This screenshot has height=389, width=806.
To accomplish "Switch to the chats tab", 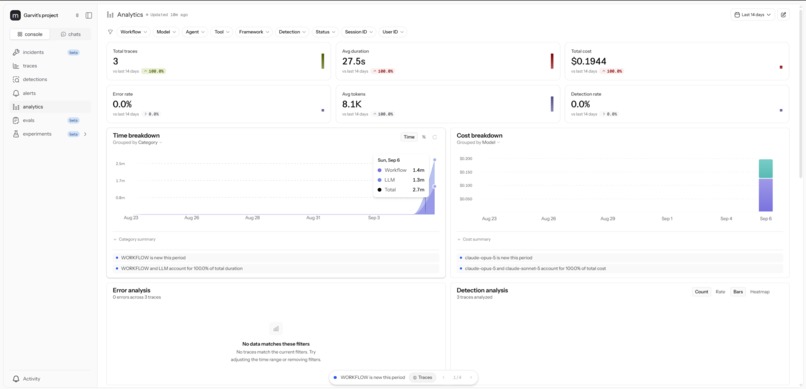I will click(x=70, y=34).
